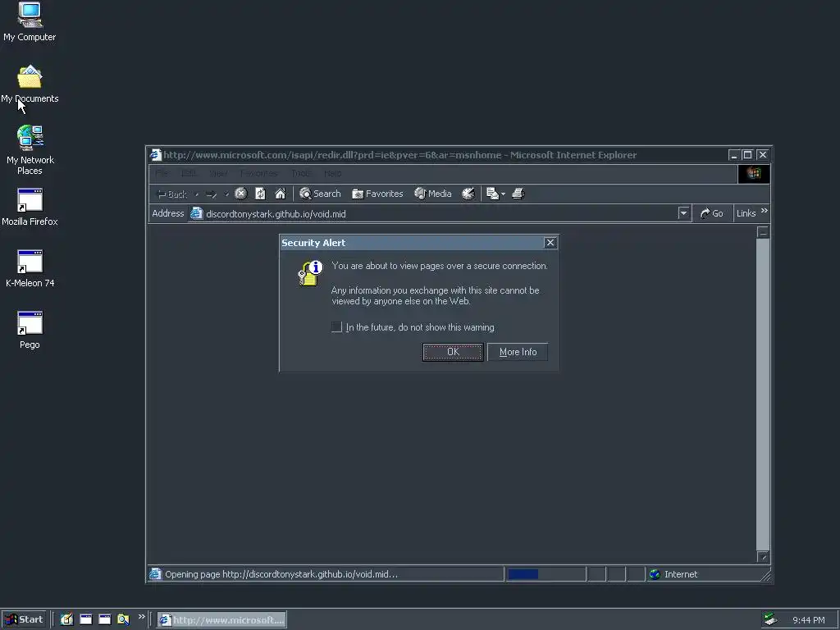Click the IE icon in title bar

[155, 155]
